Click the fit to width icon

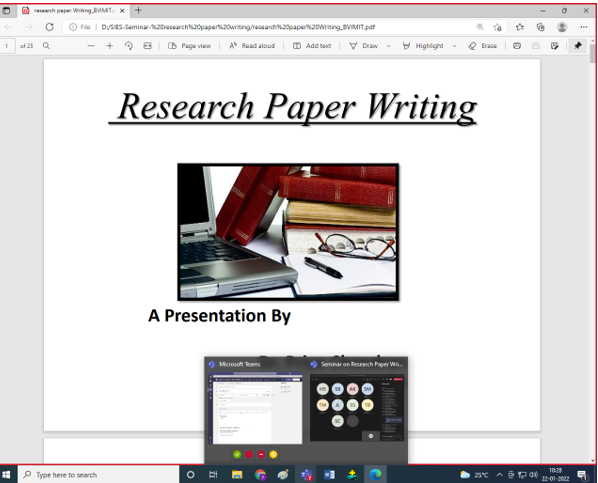[148, 46]
